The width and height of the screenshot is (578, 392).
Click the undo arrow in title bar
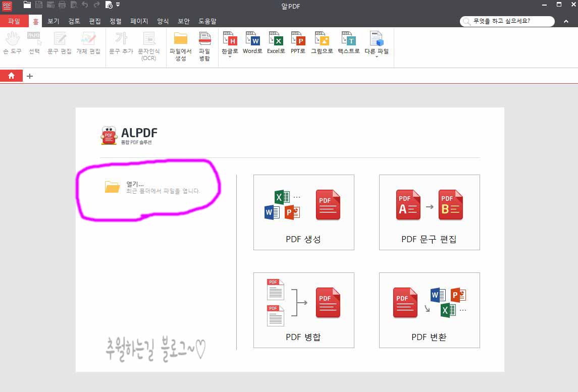pos(85,5)
